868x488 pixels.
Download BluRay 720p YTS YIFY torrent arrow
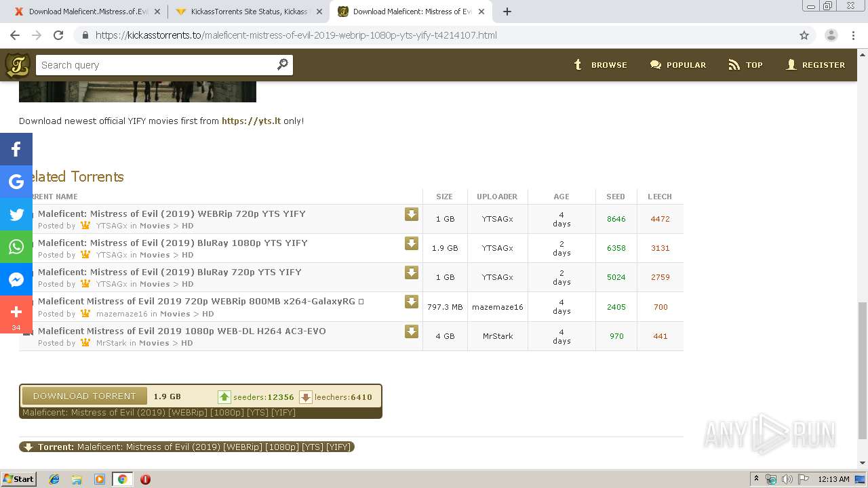point(412,272)
